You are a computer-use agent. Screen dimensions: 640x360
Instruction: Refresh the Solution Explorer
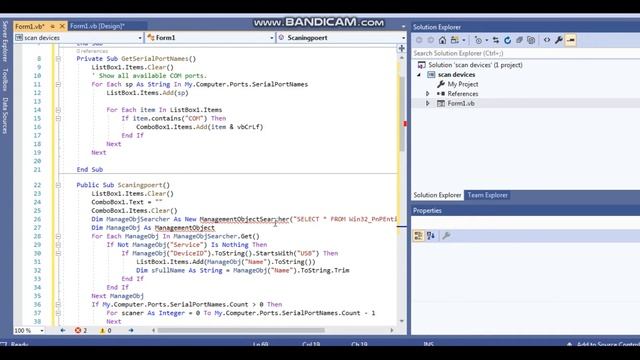coord(507,40)
